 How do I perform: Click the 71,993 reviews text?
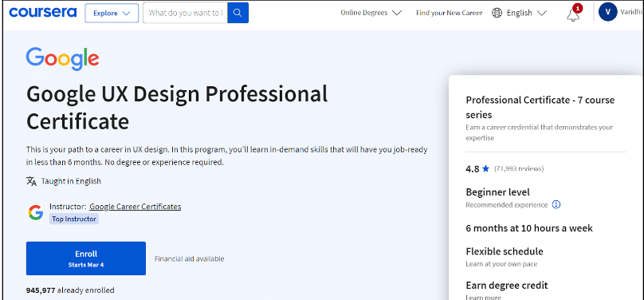519,168
